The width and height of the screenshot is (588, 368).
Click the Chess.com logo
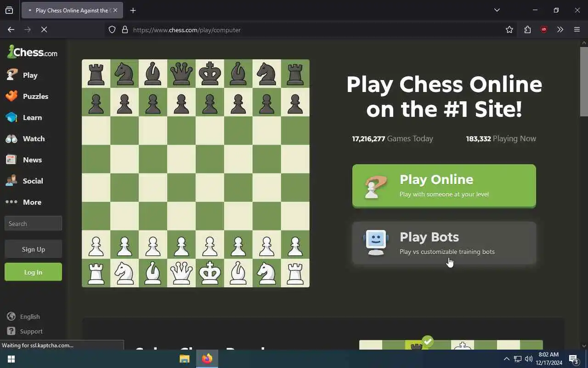pos(32,52)
